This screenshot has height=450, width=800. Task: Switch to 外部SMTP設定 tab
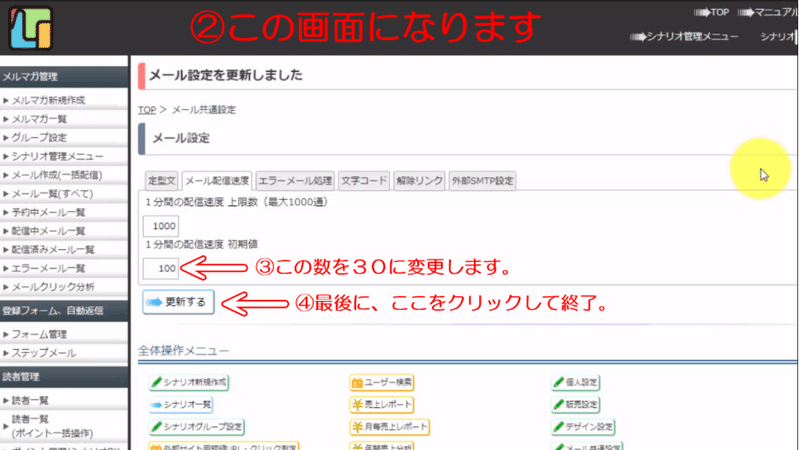[482, 181]
